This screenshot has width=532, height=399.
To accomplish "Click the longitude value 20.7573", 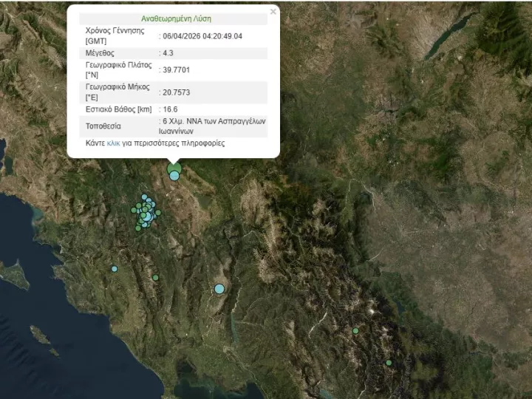I will coord(177,92).
